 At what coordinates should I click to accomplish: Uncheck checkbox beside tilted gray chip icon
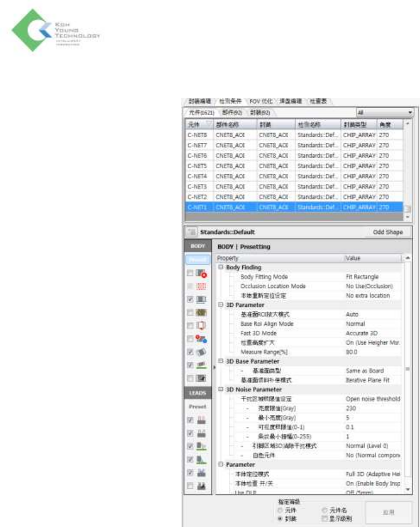coord(190,352)
